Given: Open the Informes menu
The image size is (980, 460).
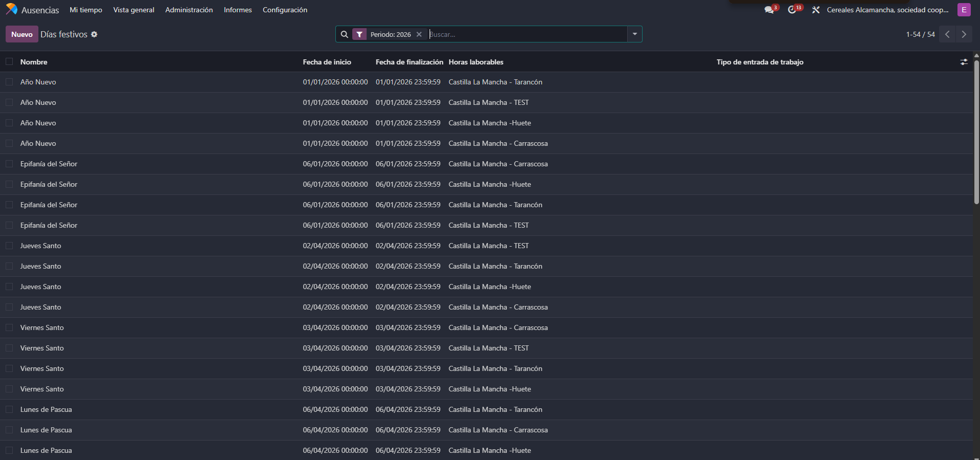Looking at the screenshot, I should [238, 10].
